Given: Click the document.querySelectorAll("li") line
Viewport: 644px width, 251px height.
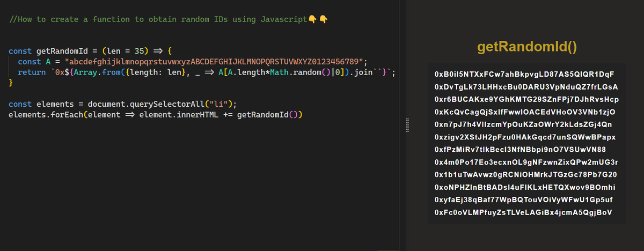Looking at the screenshot, I should 123,104.
